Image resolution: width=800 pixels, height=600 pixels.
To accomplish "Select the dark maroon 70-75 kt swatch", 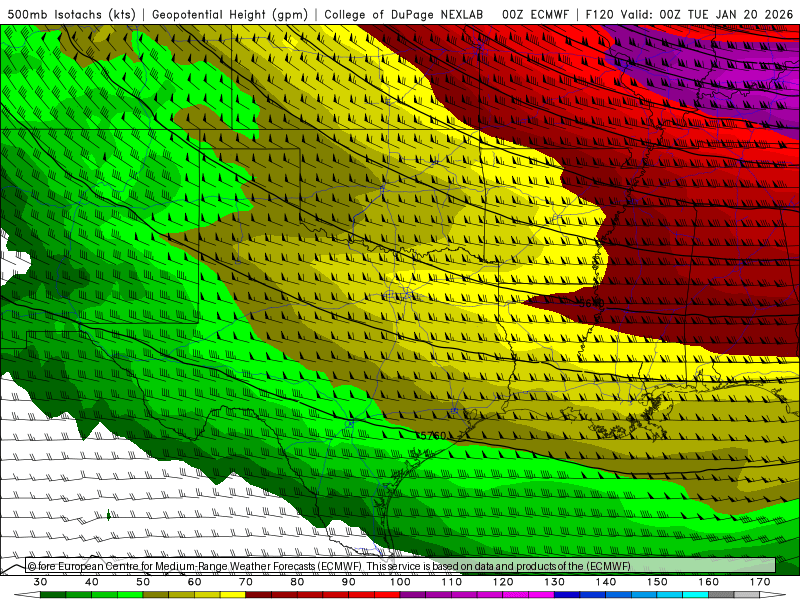I will click(x=259, y=594).
